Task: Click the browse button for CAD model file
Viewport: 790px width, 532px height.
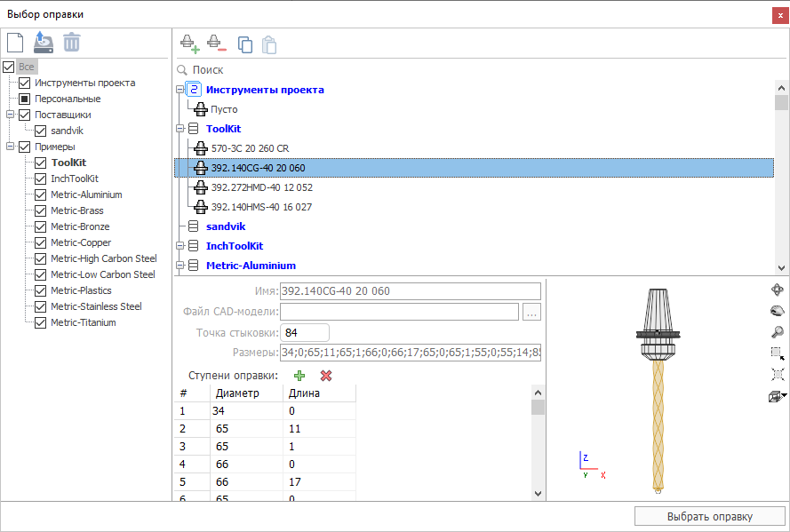Action: [x=531, y=312]
